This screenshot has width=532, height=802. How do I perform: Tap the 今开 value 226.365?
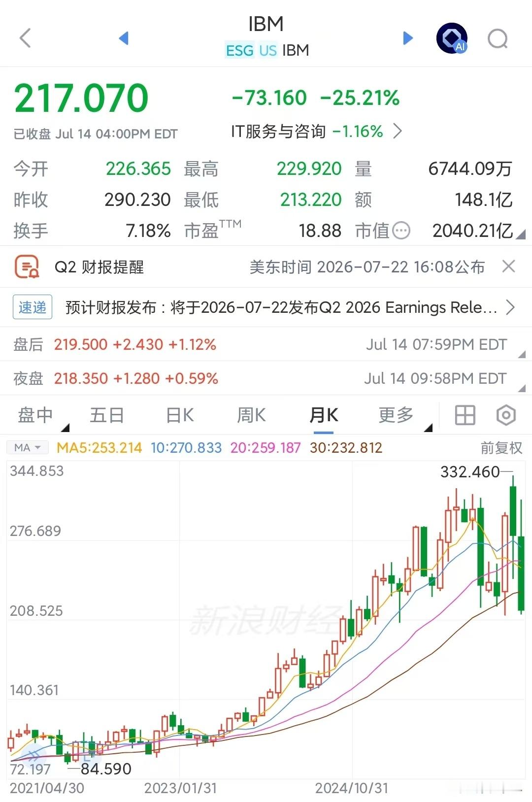[138, 169]
